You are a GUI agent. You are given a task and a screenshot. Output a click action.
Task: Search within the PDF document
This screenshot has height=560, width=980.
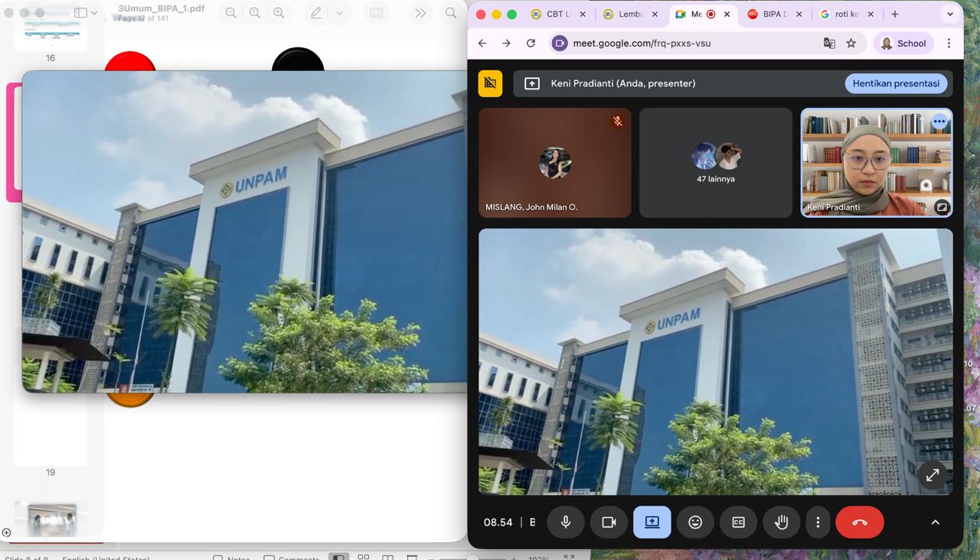[451, 13]
